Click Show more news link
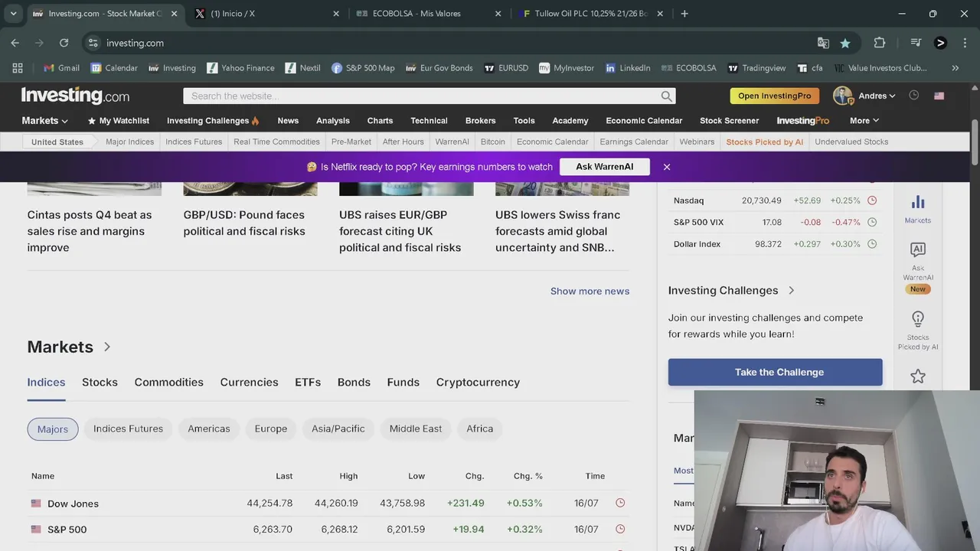 click(x=590, y=291)
